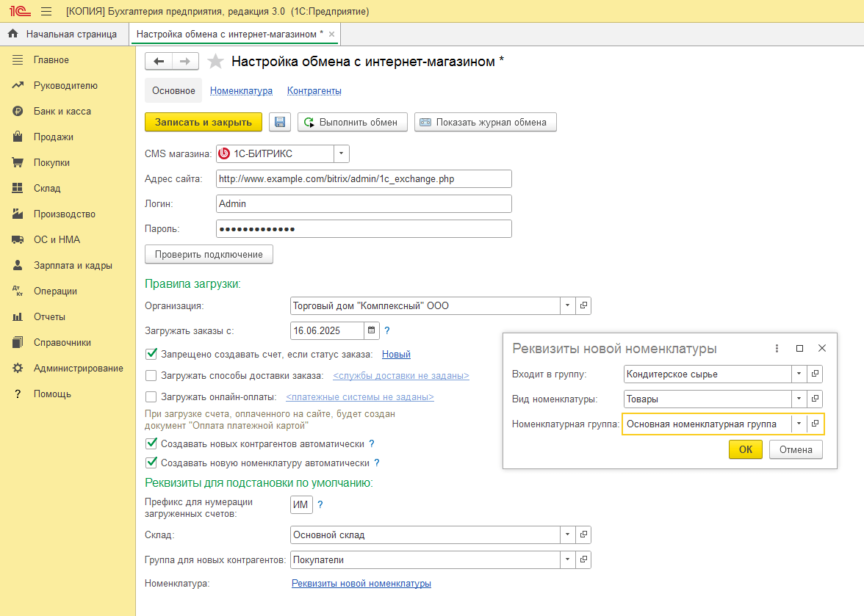
Task: Close the Настройка обмена tab with its X
Action: point(332,34)
